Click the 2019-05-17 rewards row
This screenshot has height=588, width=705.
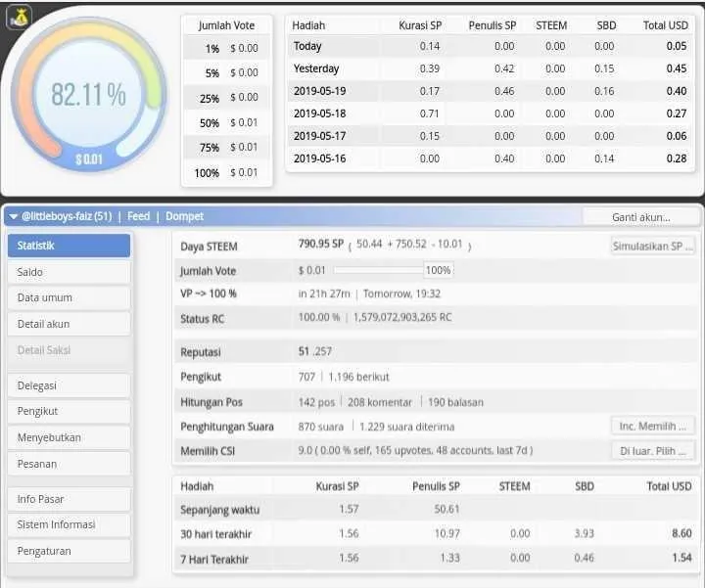(x=491, y=136)
